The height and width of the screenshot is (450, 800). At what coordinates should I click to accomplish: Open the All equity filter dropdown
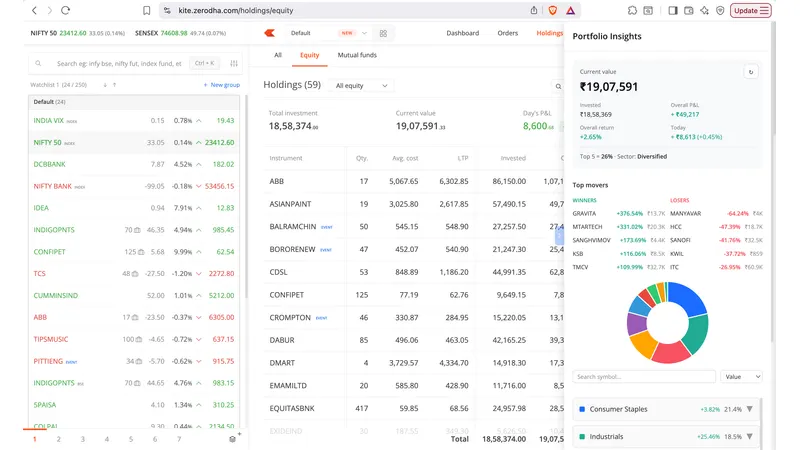[x=361, y=86]
